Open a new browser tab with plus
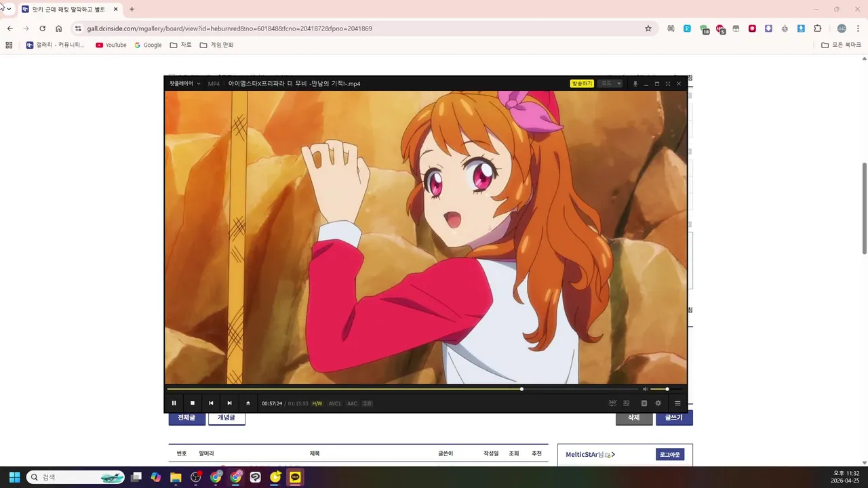Image resolution: width=868 pixels, height=488 pixels. [x=132, y=9]
